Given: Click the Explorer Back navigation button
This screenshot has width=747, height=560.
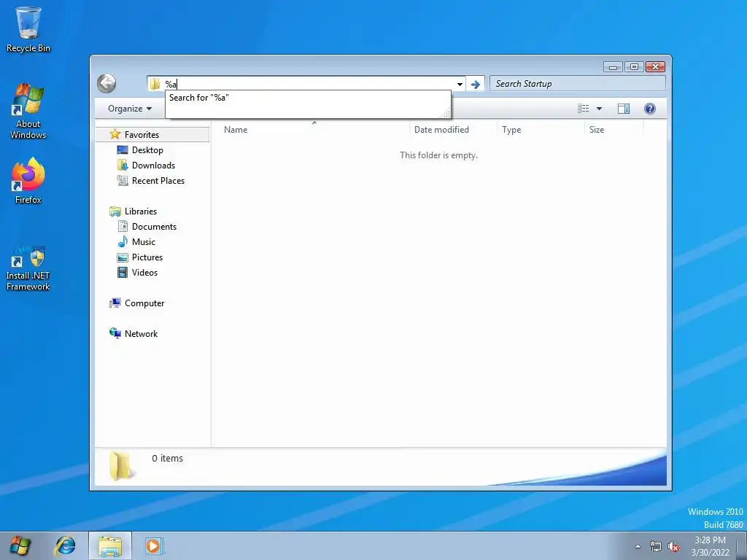Looking at the screenshot, I should click(107, 83).
